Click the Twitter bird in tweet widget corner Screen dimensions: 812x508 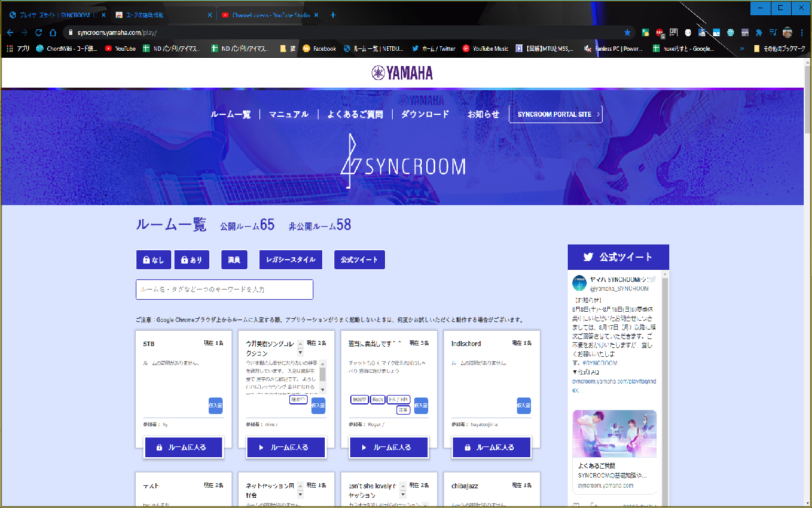[652, 279]
